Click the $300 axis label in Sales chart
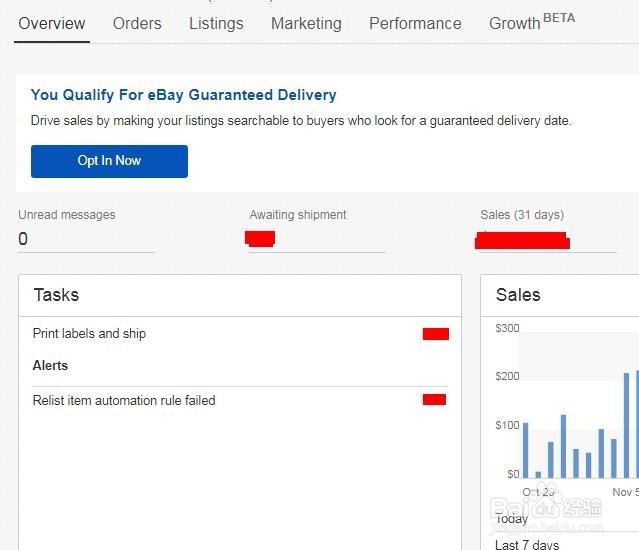Viewport: 639px width, 550px height. pyautogui.click(x=507, y=328)
